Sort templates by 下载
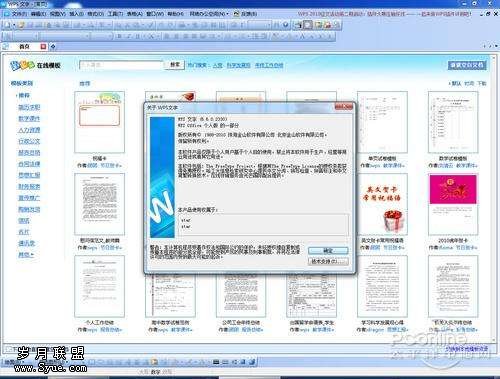 tap(482, 83)
